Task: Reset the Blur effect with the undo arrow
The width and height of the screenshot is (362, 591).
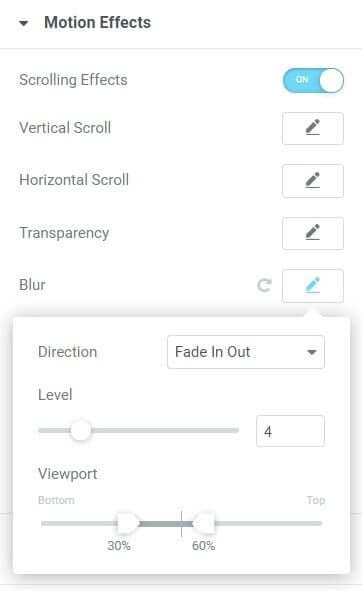Action: tap(264, 285)
